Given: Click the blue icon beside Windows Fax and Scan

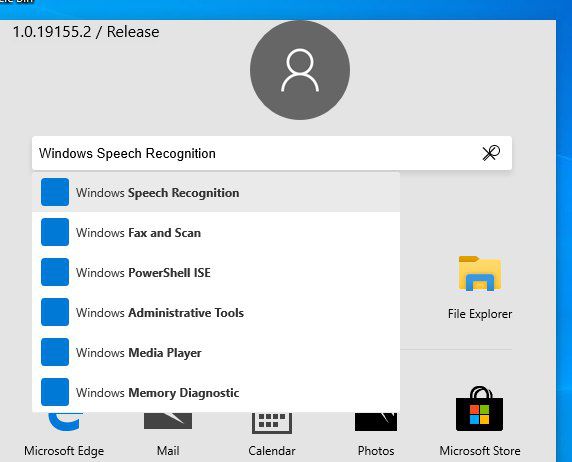Looking at the screenshot, I should click(x=55, y=232).
